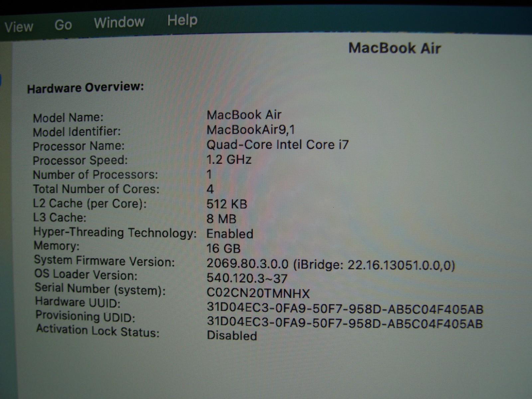Open the Go menu
Image resolution: width=532 pixels, height=399 pixels.
click(x=63, y=25)
